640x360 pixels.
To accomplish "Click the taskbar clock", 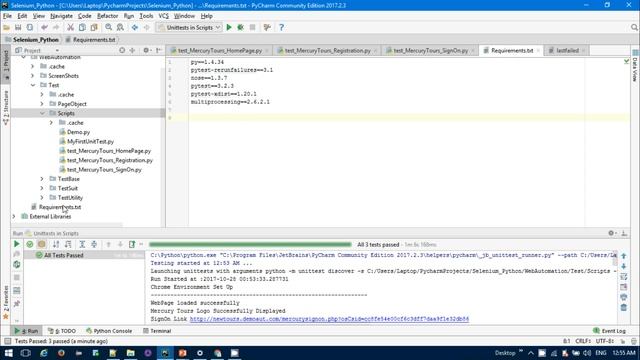I will (623, 353).
